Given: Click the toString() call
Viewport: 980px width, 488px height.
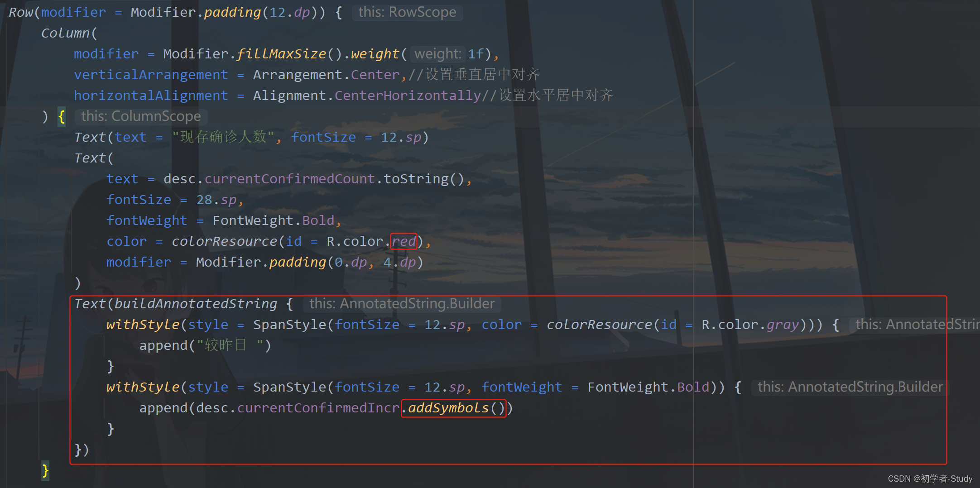Looking at the screenshot, I should coord(424,179).
